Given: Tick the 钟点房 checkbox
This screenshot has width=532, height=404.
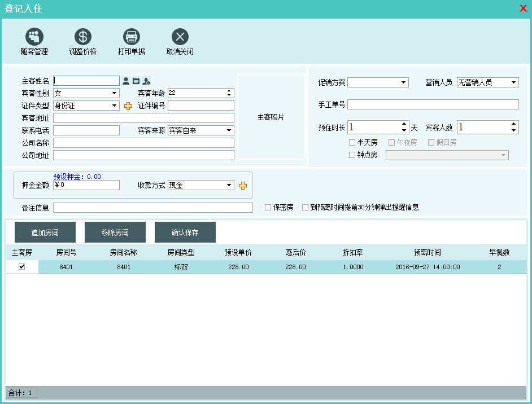Looking at the screenshot, I should tap(352, 155).
